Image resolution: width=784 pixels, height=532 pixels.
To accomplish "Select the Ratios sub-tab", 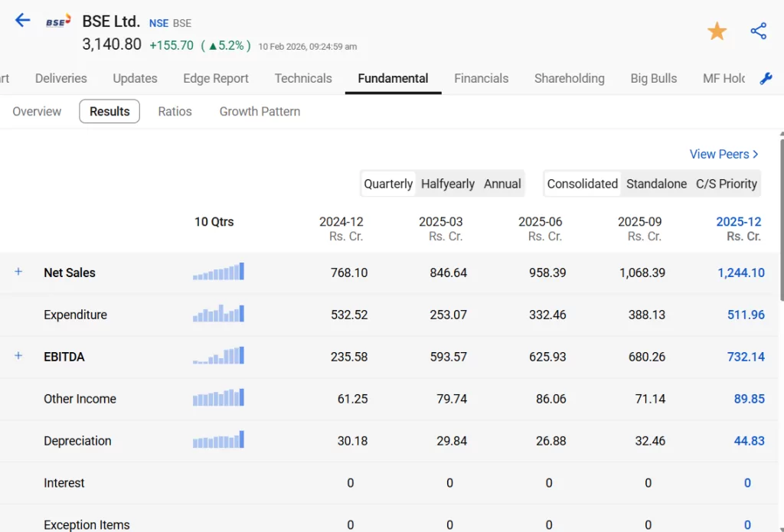I will 175,111.
